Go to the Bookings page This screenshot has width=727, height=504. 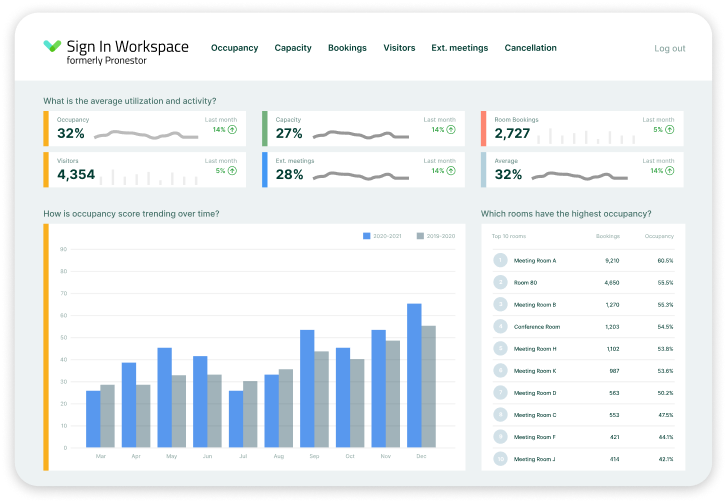click(347, 48)
